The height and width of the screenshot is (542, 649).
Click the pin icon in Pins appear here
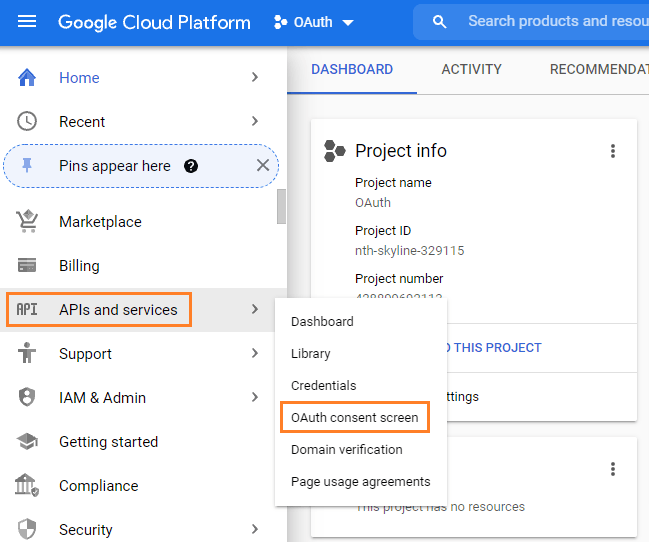(27, 166)
